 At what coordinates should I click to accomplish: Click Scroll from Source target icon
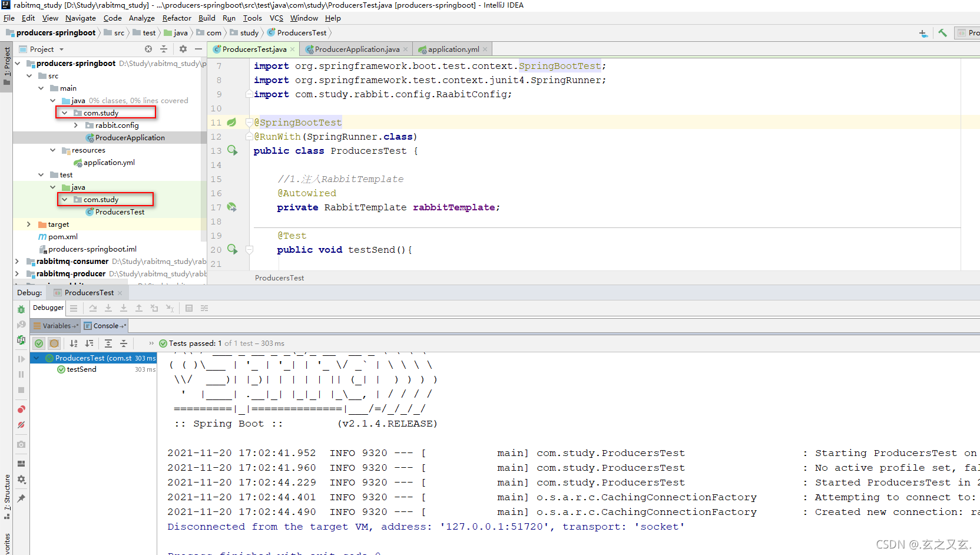(148, 49)
